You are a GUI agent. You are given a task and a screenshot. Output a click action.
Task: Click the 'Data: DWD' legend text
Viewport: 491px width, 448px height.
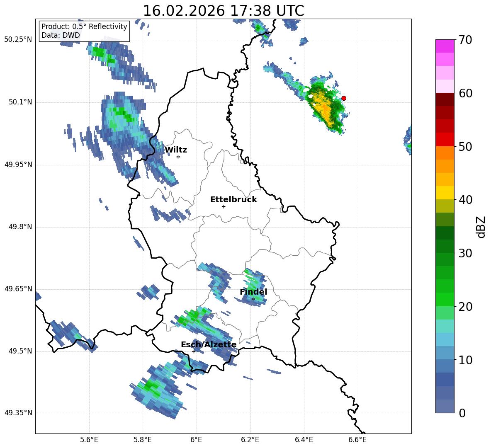click(x=61, y=35)
